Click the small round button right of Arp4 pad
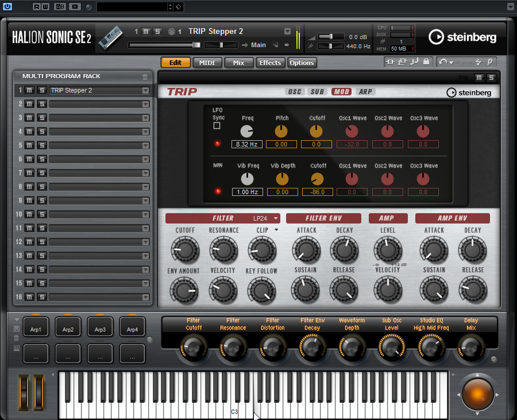The height and width of the screenshot is (420, 517). coord(149,340)
